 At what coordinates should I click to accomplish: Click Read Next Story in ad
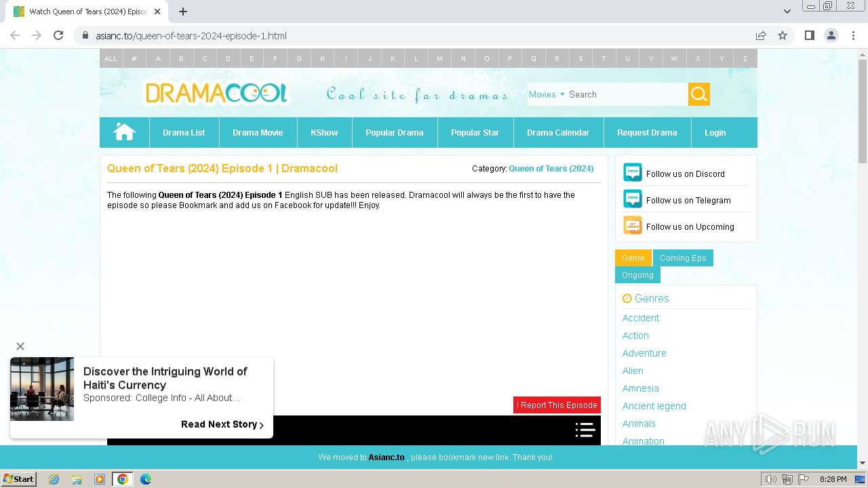pyautogui.click(x=222, y=424)
